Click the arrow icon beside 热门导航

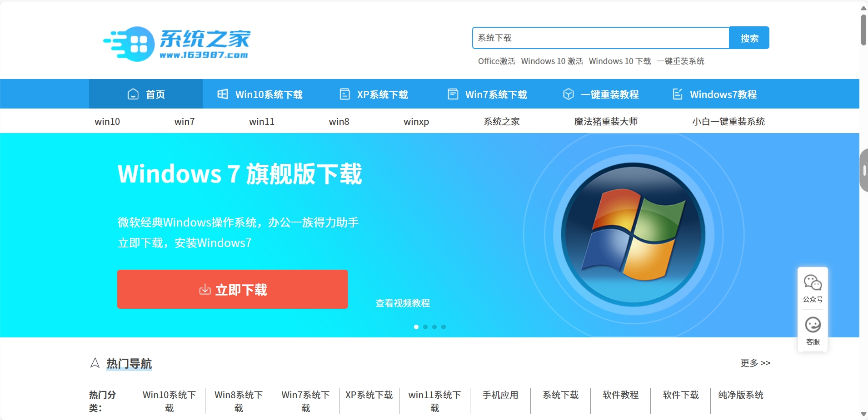tap(95, 363)
